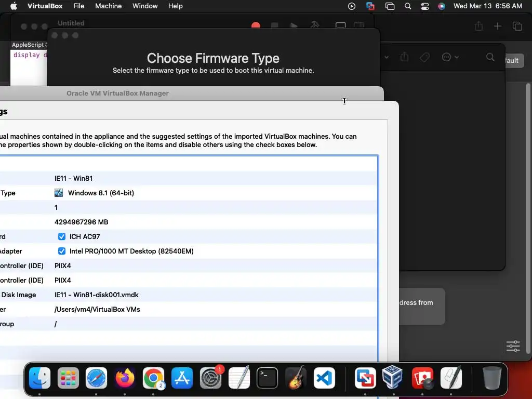Open Firefox from the Dock
The width and height of the screenshot is (532, 399).
point(125,378)
